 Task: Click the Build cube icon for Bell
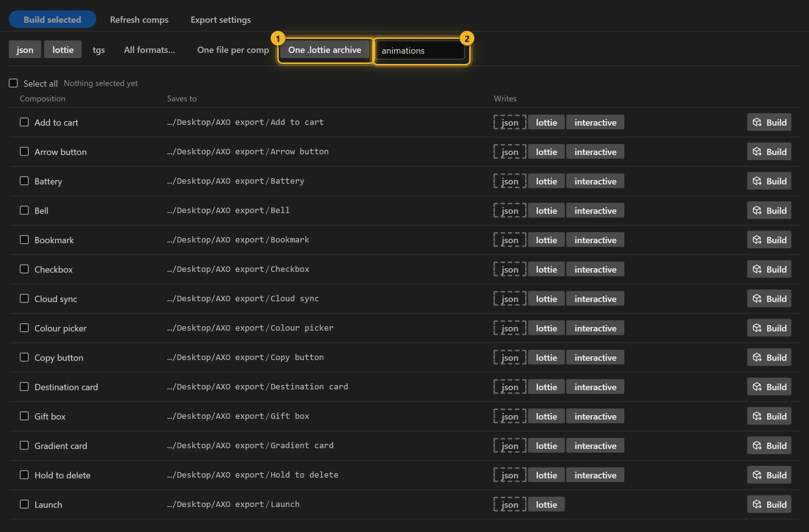[x=757, y=211]
